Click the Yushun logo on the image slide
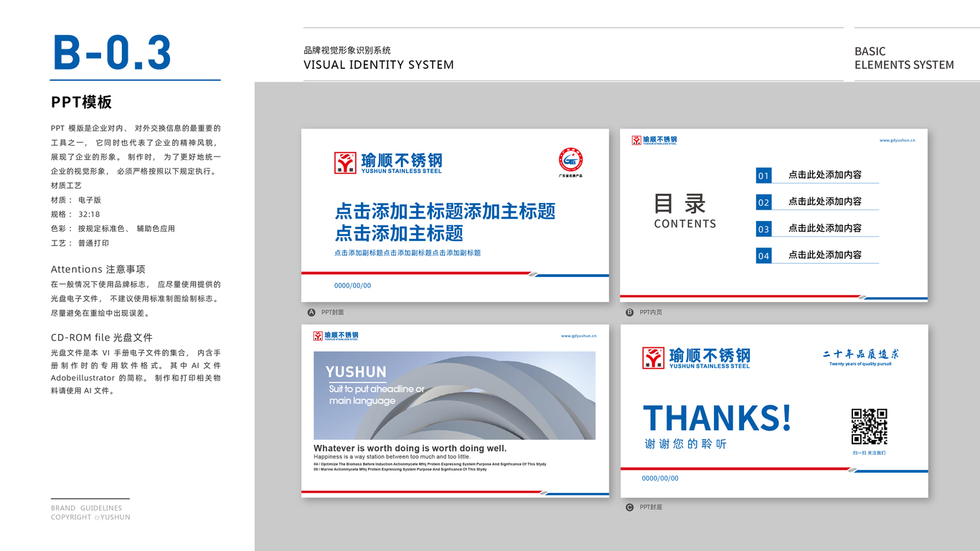The height and width of the screenshot is (551, 980). pyautogui.click(x=336, y=336)
